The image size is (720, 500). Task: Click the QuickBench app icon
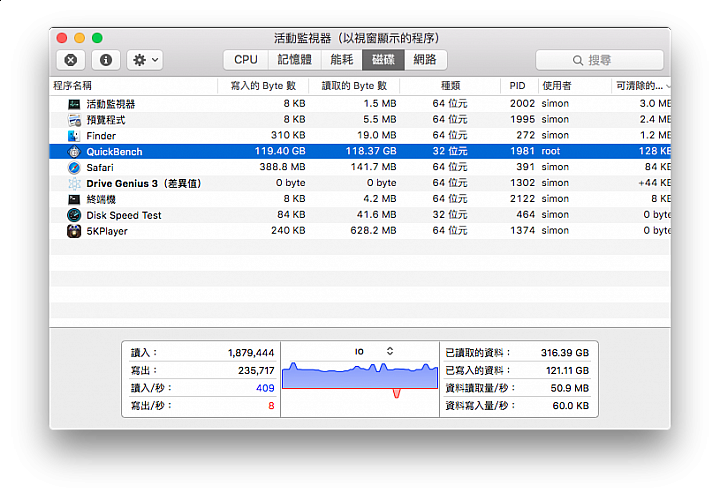click(74, 152)
